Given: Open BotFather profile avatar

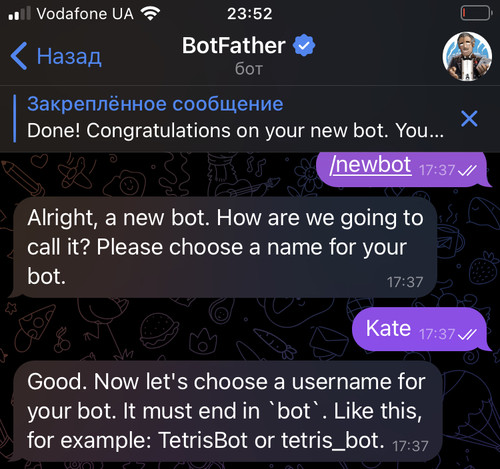Looking at the screenshot, I should (x=467, y=57).
